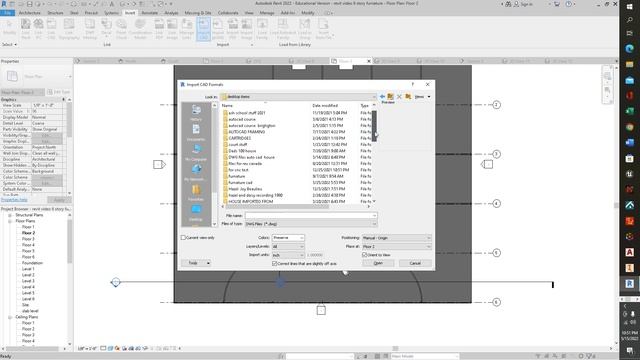Screen dimensions: 640x360
Task: Select Floor 3 under Floor Plans
Action: (x=28, y=239)
